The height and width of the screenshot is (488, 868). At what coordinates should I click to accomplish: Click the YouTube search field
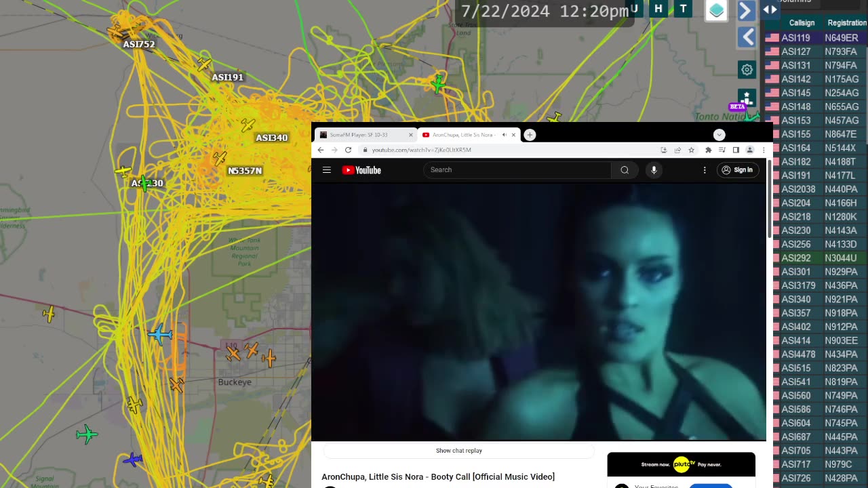[517, 170]
